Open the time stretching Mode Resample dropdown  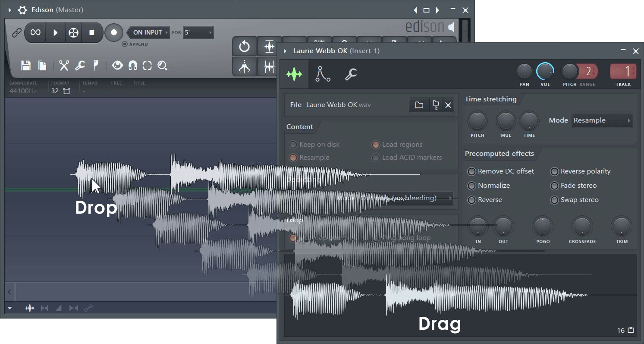(x=602, y=120)
